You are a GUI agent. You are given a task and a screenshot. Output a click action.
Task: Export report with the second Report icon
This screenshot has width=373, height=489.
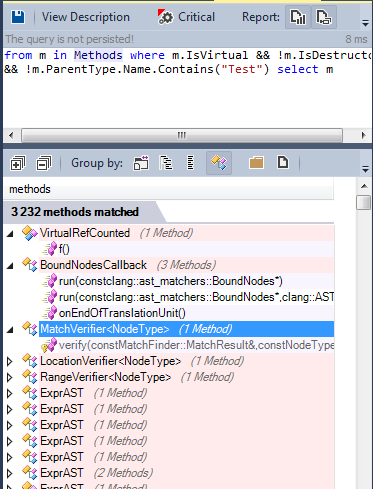click(x=324, y=17)
